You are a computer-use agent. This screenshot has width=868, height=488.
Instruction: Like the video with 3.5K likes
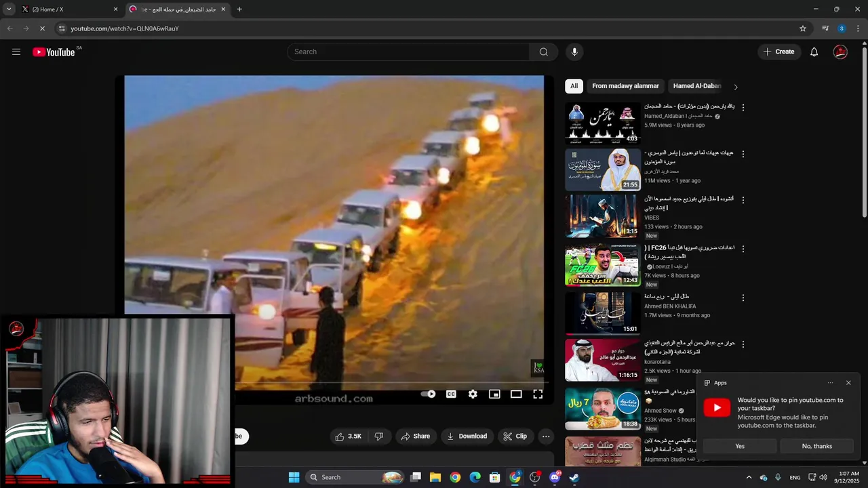pyautogui.click(x=348, y=436)
